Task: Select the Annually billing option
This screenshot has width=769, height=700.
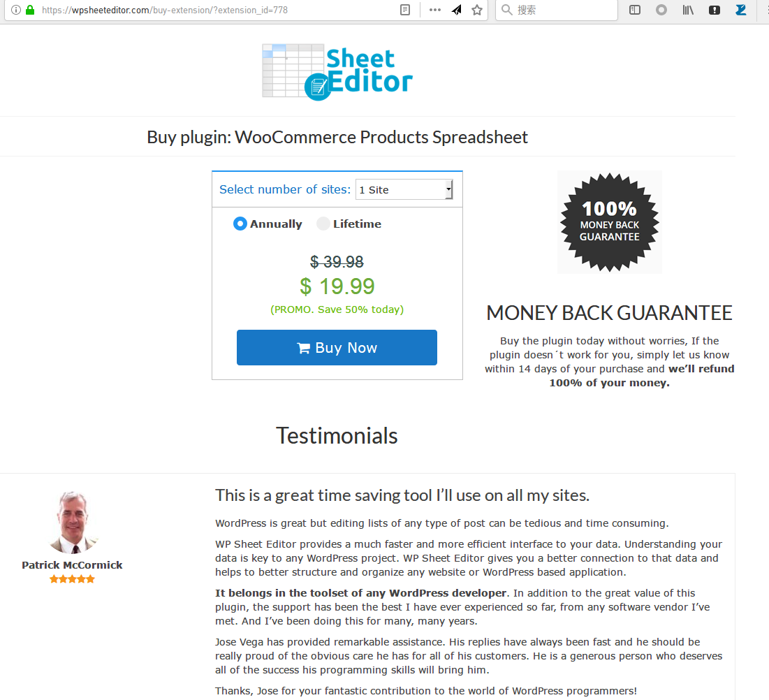Action: coord(268,224)
